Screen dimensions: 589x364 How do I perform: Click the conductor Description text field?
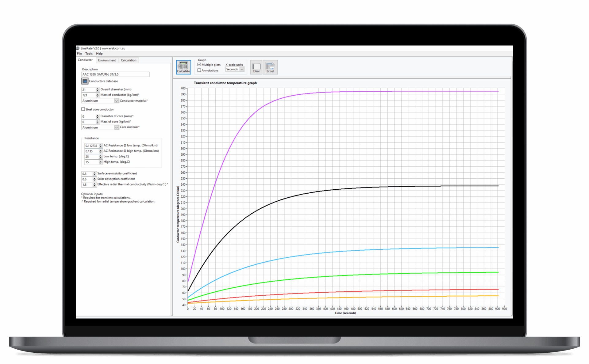[x=115, y=74]
